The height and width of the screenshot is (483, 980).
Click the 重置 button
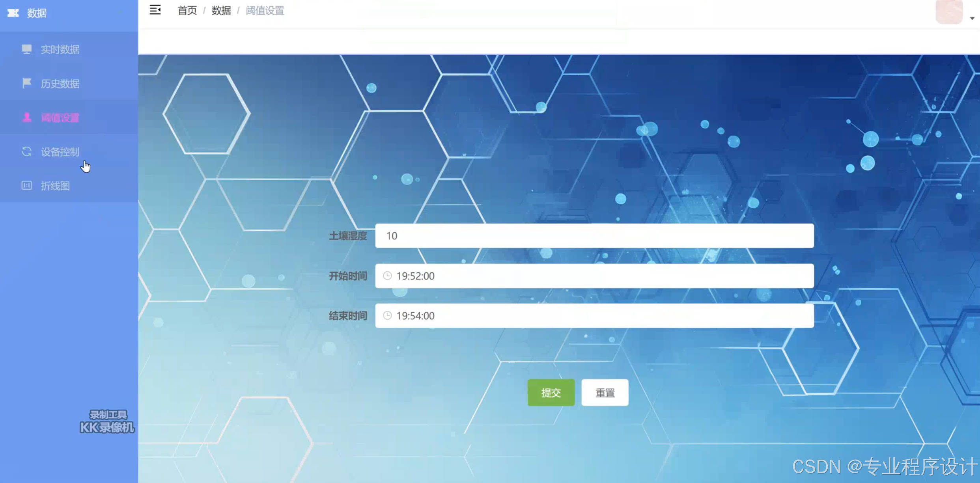(x=605, y=393)
